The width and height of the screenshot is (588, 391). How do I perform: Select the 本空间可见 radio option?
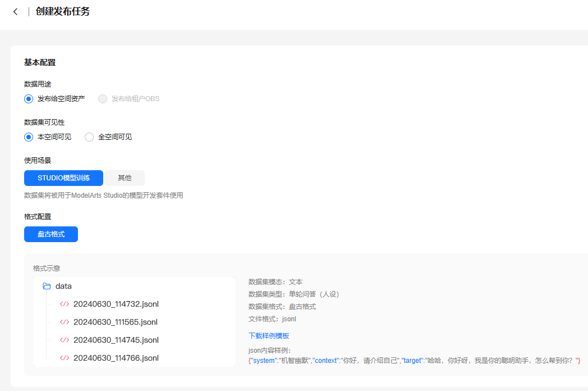pyautogui.click(x=28, y=137)
